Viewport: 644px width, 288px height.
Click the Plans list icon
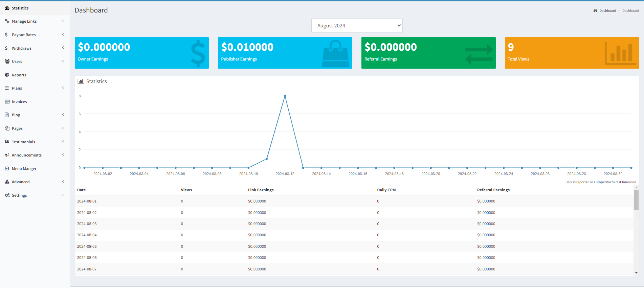(7, 88)
